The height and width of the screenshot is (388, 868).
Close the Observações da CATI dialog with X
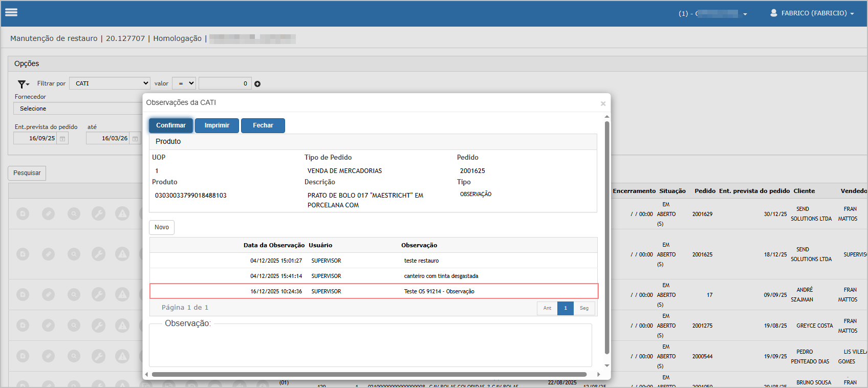(x=603, y=104)
